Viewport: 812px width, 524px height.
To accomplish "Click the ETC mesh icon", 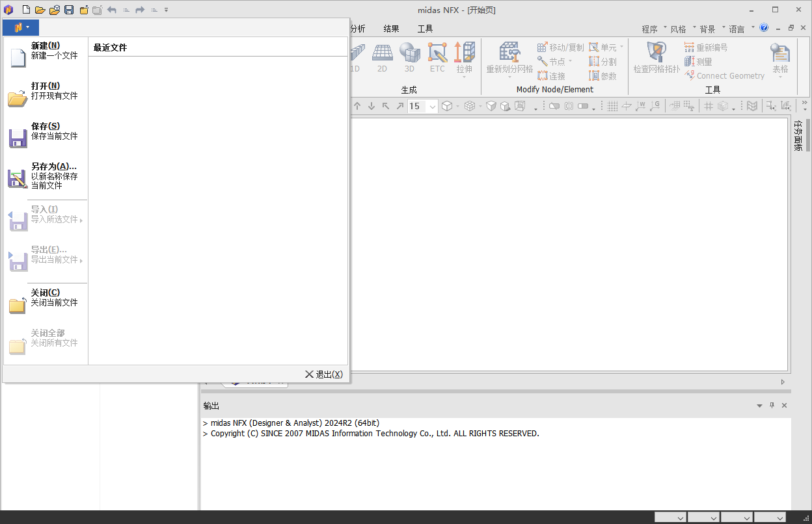I will (x=437, y=58).
